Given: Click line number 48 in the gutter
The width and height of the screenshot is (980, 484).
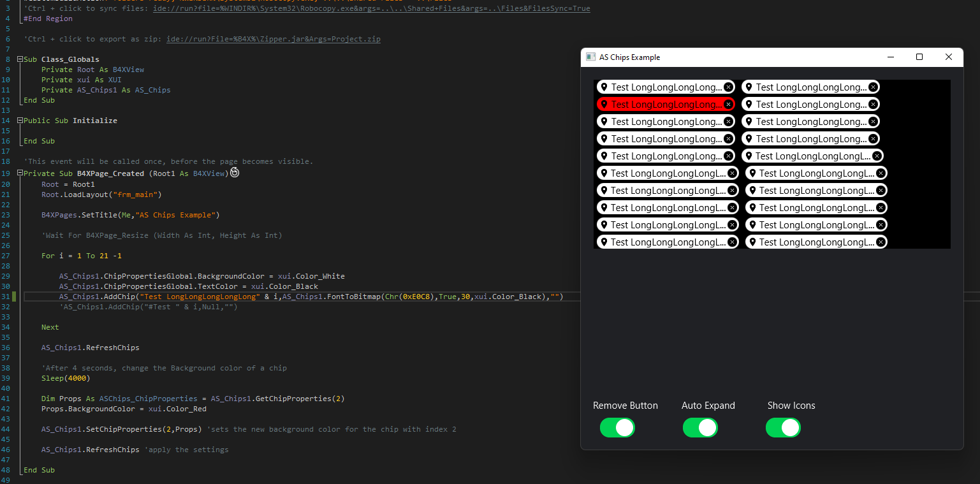Looking at the screenshot, I should pos(6,470).
